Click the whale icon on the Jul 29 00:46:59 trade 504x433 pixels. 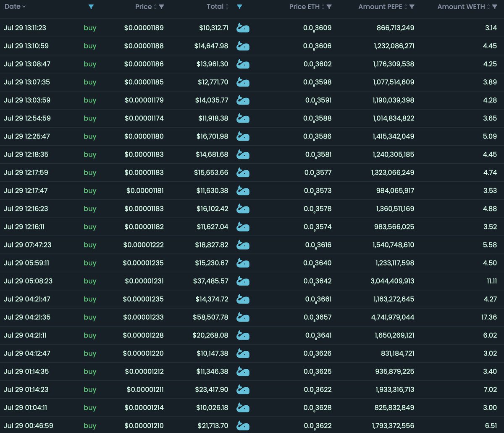point(243,425)
